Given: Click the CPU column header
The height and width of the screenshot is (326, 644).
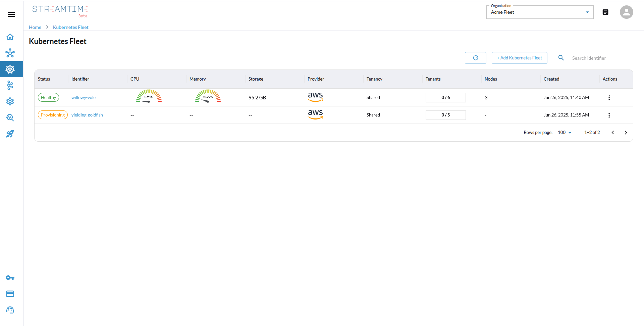Looking at the screenshot, I should (135, 79).
